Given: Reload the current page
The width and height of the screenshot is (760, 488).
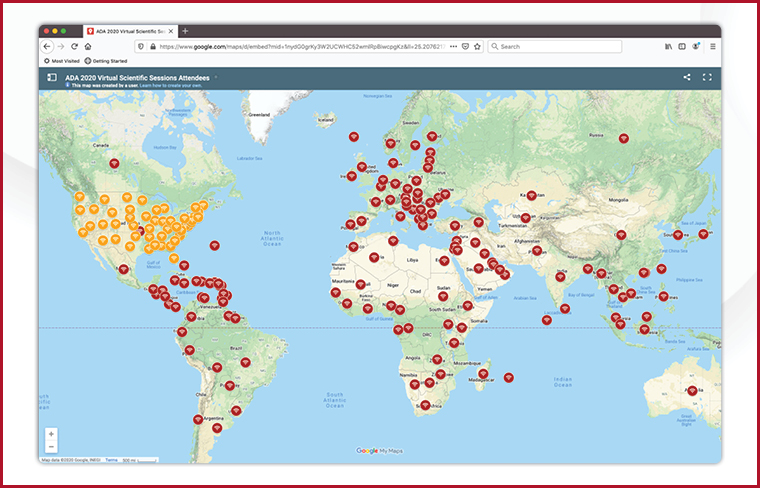Looking at the screenshot, I should 74,47.
